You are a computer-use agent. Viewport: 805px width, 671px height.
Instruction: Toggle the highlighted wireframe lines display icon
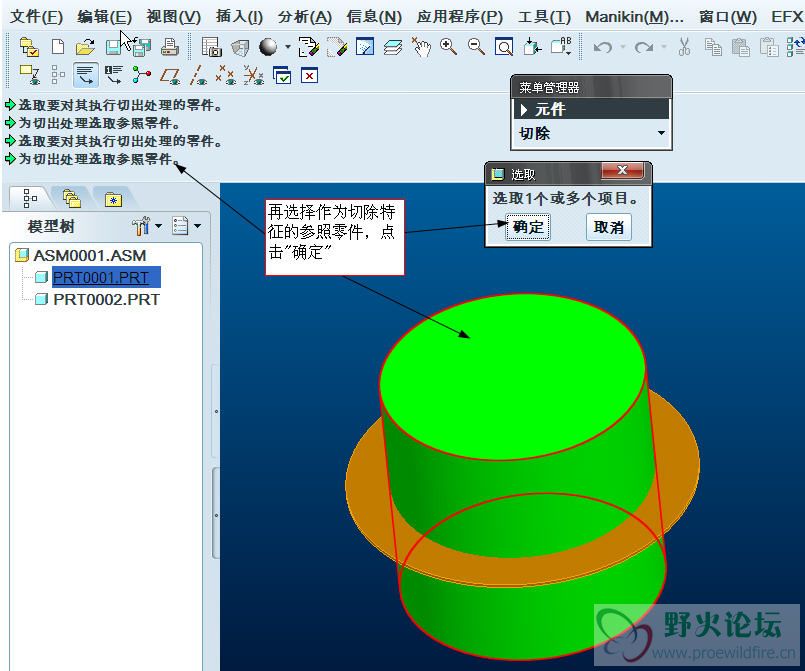86,75
